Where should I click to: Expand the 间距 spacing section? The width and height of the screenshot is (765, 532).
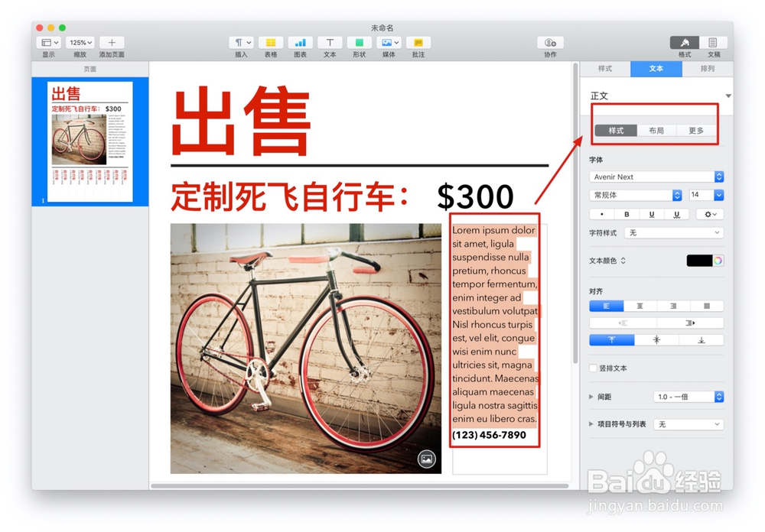(591, 397)
